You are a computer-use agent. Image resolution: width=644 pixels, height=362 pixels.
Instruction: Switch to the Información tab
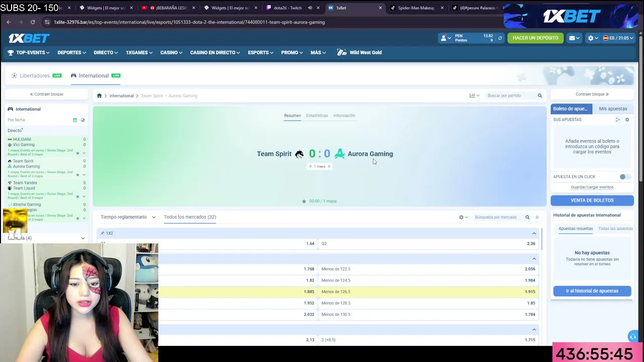click(344, 116)
